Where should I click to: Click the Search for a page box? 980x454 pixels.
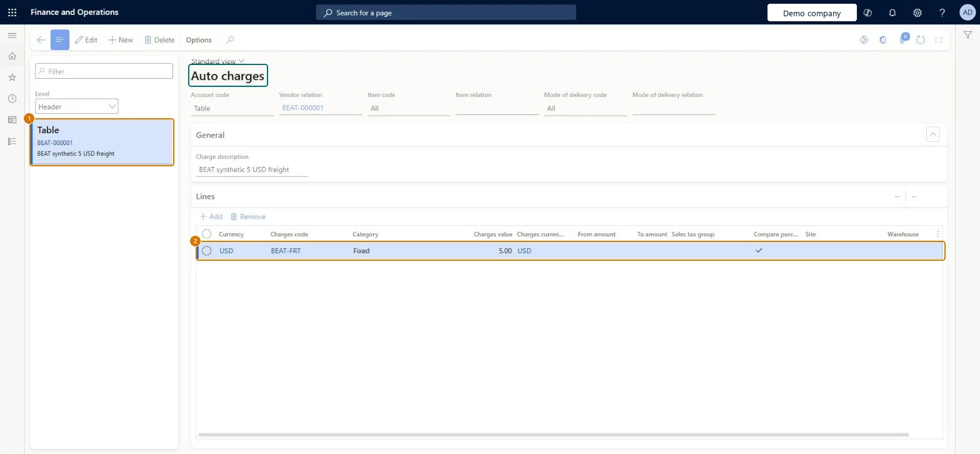click(x=446, y=13)
